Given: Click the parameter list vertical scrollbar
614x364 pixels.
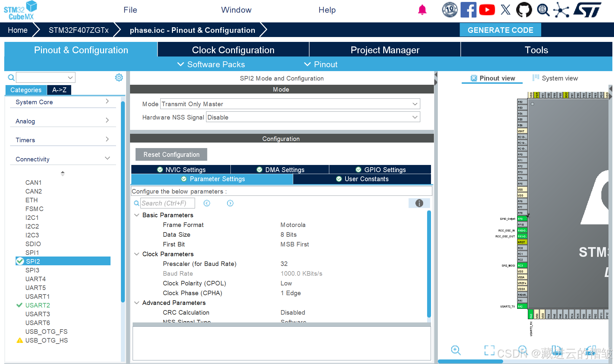Looking at the screenshot, I should click(x=429, y=264).
